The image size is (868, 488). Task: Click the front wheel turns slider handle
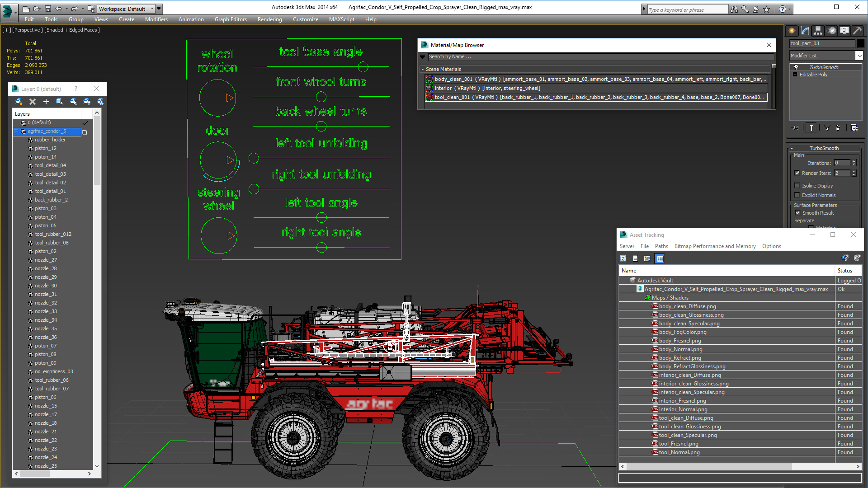click(321, 97)
